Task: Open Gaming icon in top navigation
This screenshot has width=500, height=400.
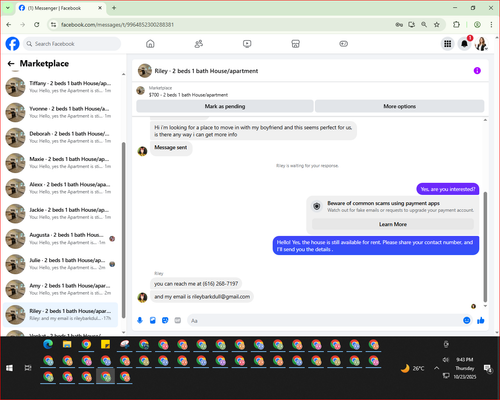Action: [x=344, y=44]
